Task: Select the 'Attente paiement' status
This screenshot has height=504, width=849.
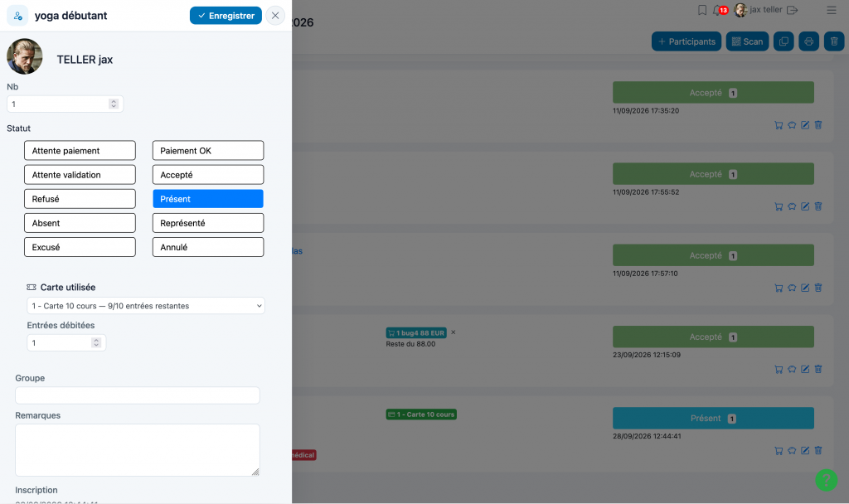Action: 80,151
